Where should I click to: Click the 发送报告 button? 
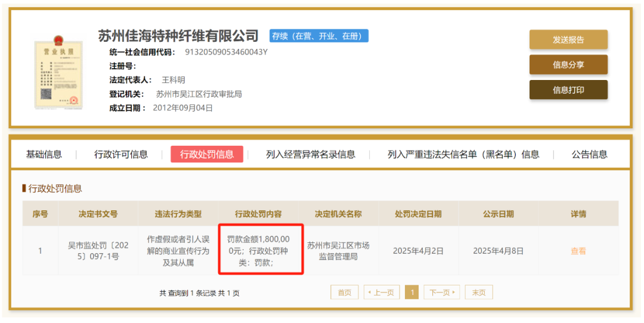(x=568, y=40)
